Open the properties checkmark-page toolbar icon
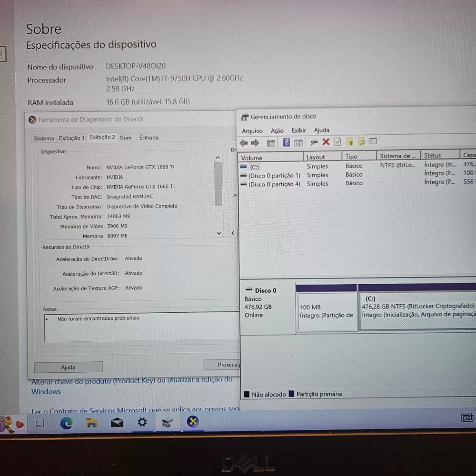Image resolution: width=476 pixels, height=476 pixels. tap(337, 142)
